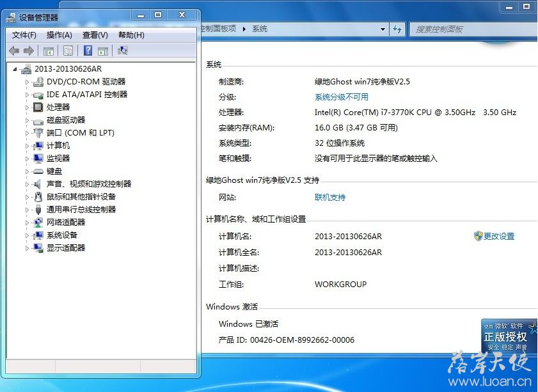Select the 显示适配器 tree label
The width and height of the screenshot is (538, 392).
point(66,247)
